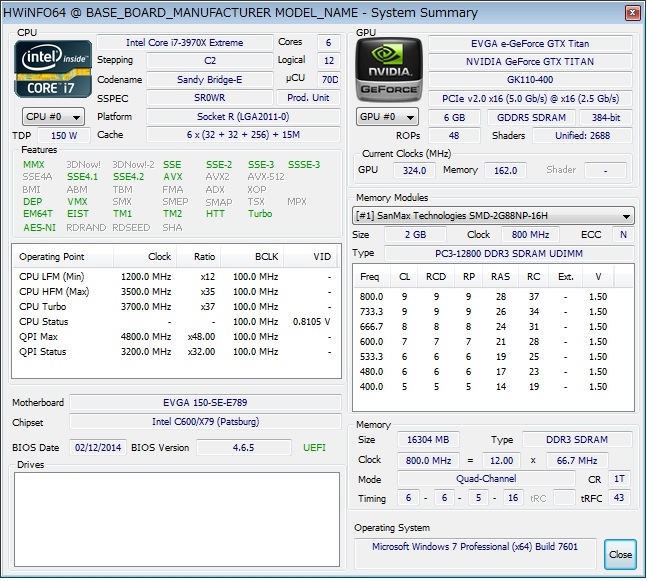The image size is (648, 581).
Task: Click the Intel Core i7 logo
Action: pyautogui.click(x=53, y=69)
